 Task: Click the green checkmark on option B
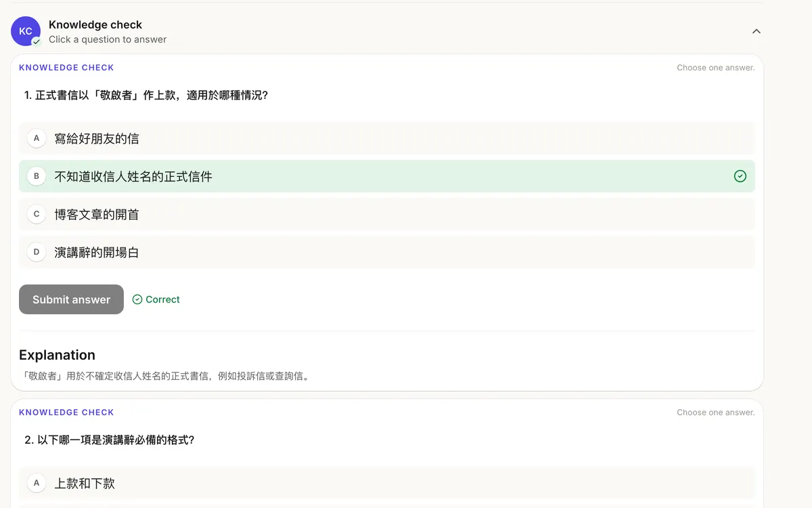(x=740, y=176)
